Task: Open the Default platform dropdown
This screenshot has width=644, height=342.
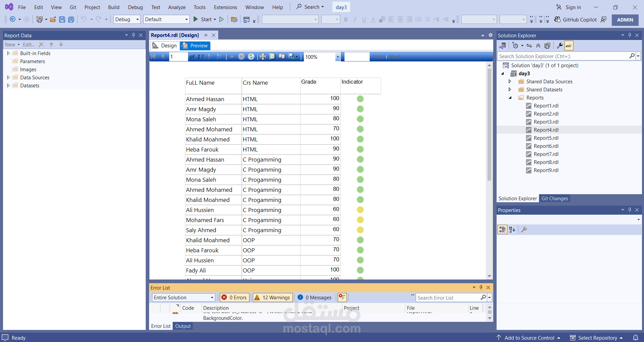Action: coord(167,19)
